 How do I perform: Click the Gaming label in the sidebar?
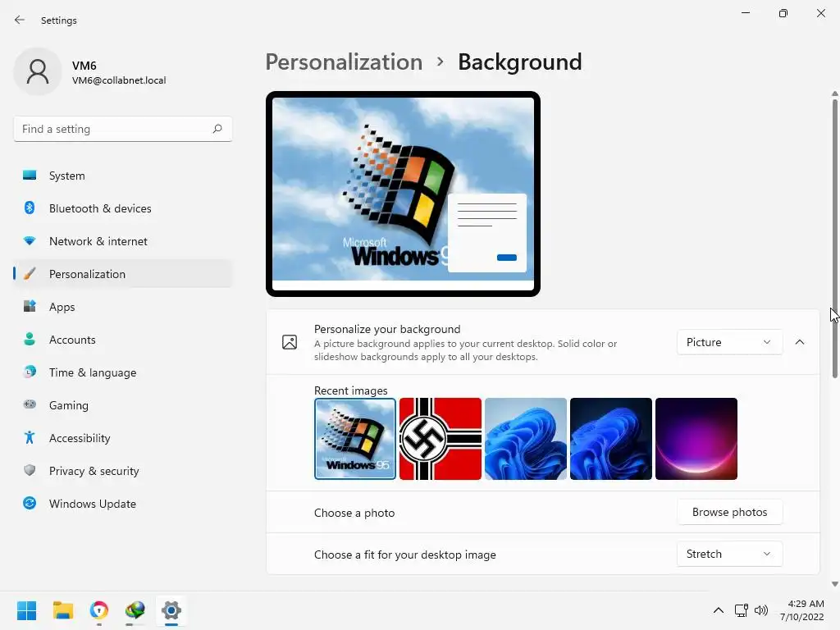click(69, 405)
